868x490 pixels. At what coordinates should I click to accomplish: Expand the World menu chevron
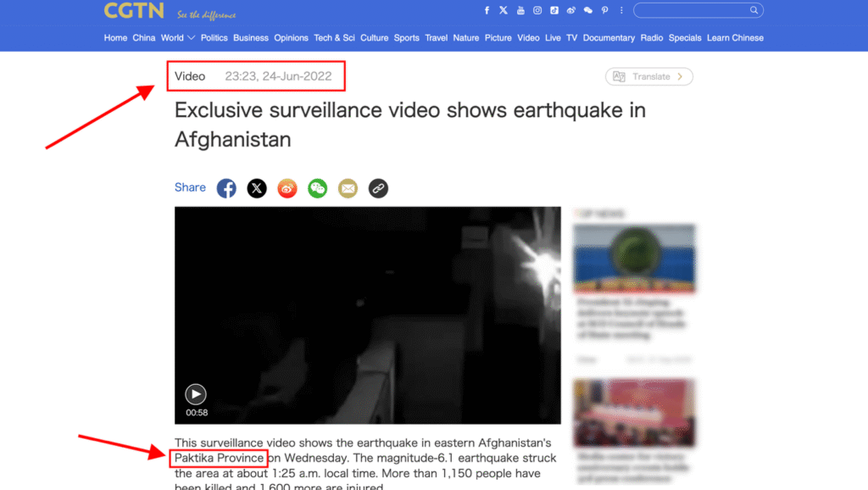[191, 37]
